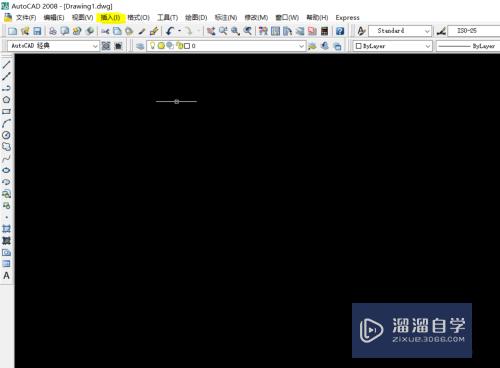Click the Sheet Set Manager icon
Image resolution: width=500 pixels, height=368 pixels.
(300, 31)
